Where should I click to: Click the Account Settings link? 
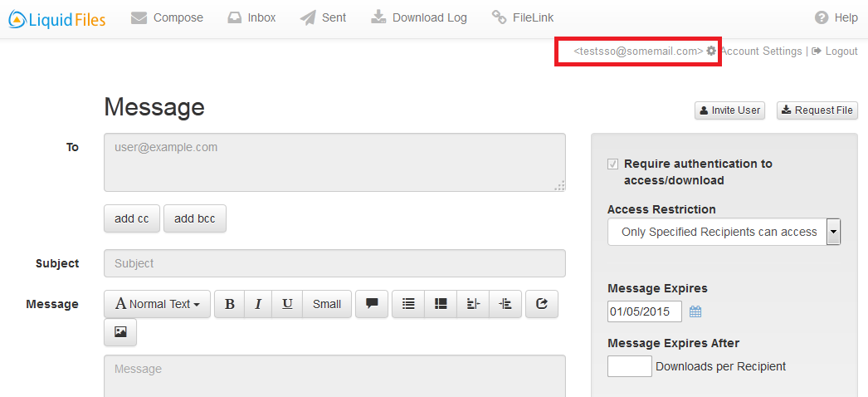pos(761,51)
